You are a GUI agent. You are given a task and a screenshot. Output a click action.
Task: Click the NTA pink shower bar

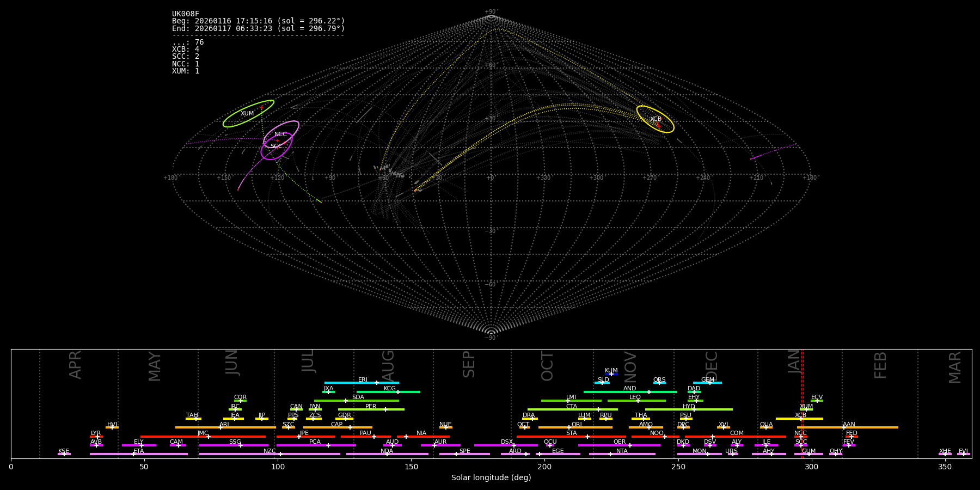coord(622,454)
